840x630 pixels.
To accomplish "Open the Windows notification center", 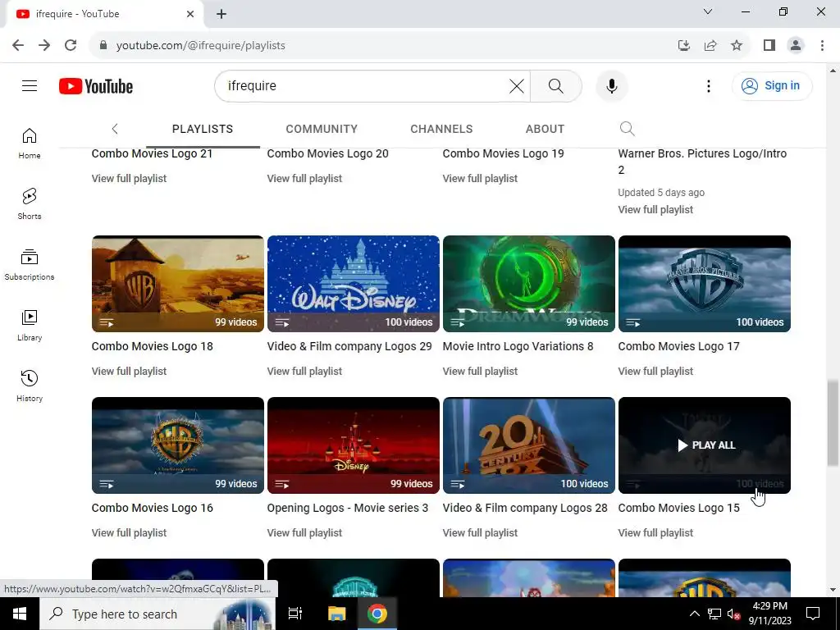I will tap(813, 614).
